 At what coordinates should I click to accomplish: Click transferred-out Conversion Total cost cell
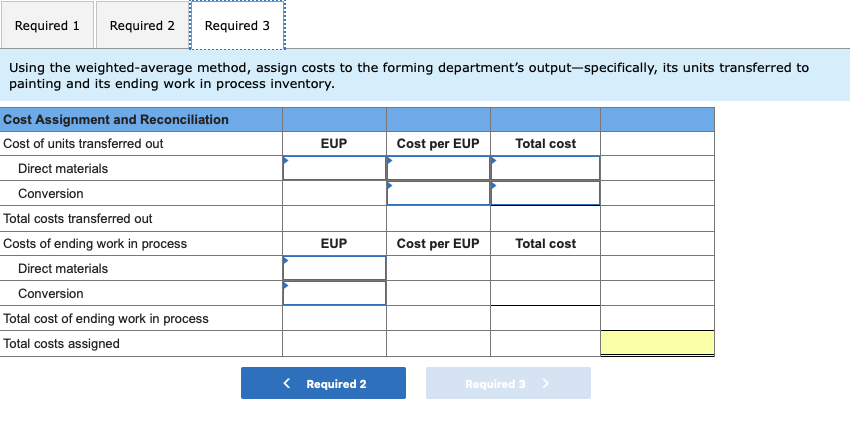(x=545, y=194)
